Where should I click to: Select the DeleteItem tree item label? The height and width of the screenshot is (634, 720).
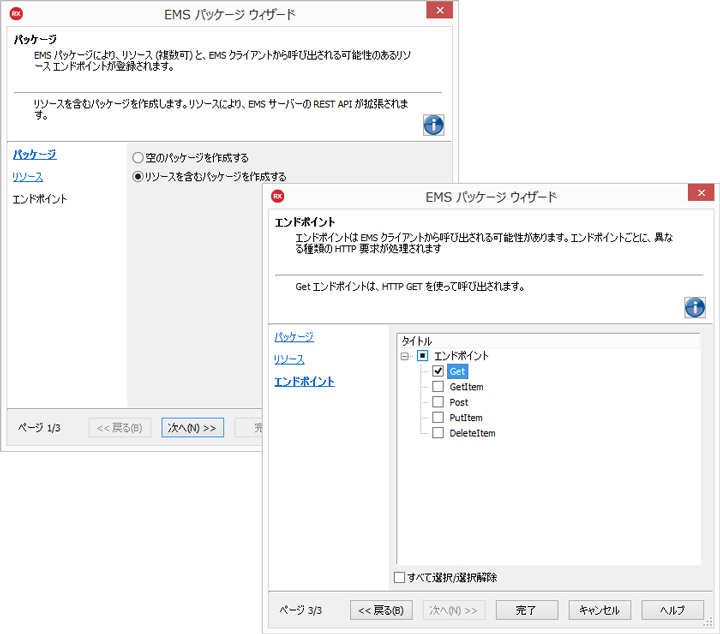[x=472, y=433]
